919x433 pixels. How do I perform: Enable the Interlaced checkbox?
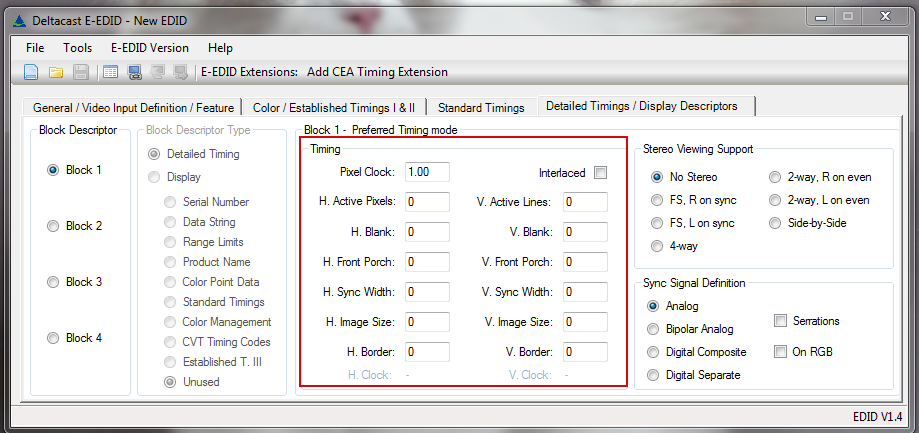pos(600,172)
